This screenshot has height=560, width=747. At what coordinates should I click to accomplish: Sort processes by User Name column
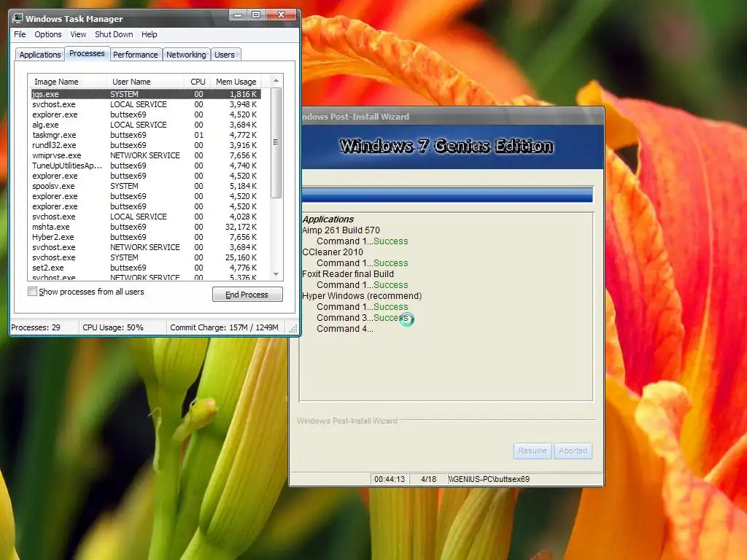click(x=145, y=82)
